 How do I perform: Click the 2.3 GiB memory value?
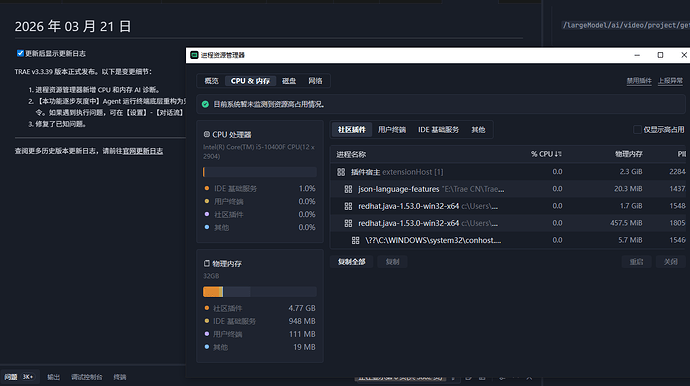pos(631,172)
